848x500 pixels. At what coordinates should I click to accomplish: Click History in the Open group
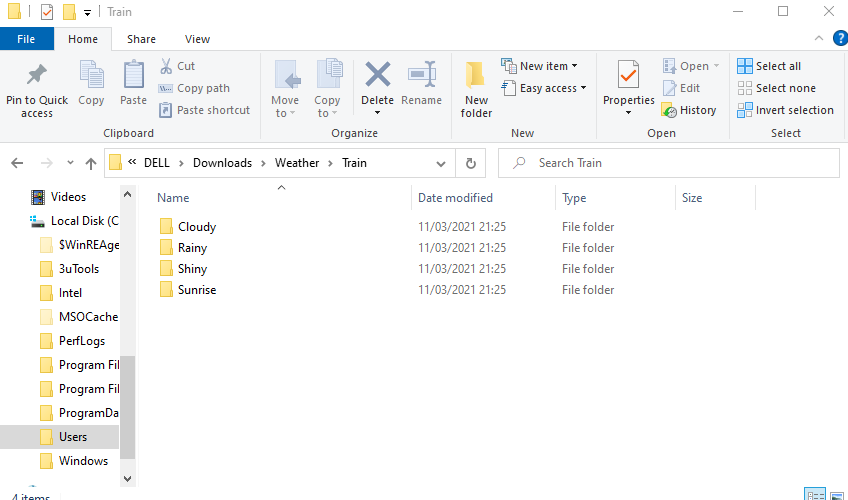(688, 110)
